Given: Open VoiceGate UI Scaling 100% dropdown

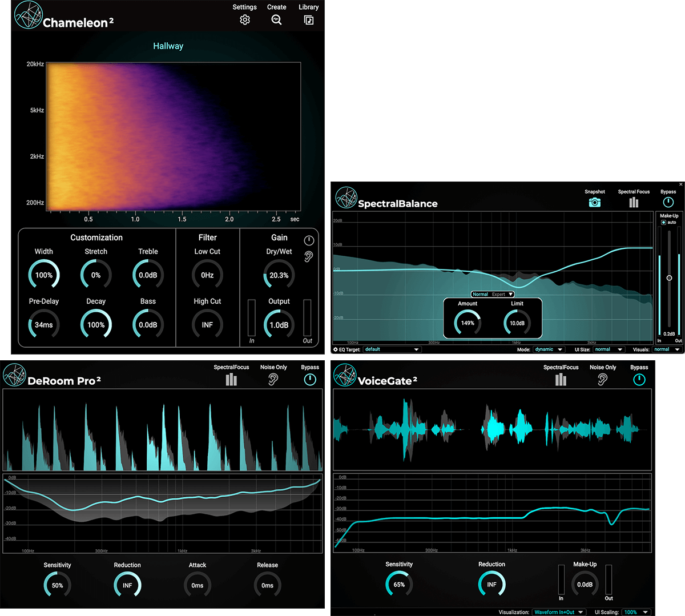Looking at the screenshot, I should (636, 612).
